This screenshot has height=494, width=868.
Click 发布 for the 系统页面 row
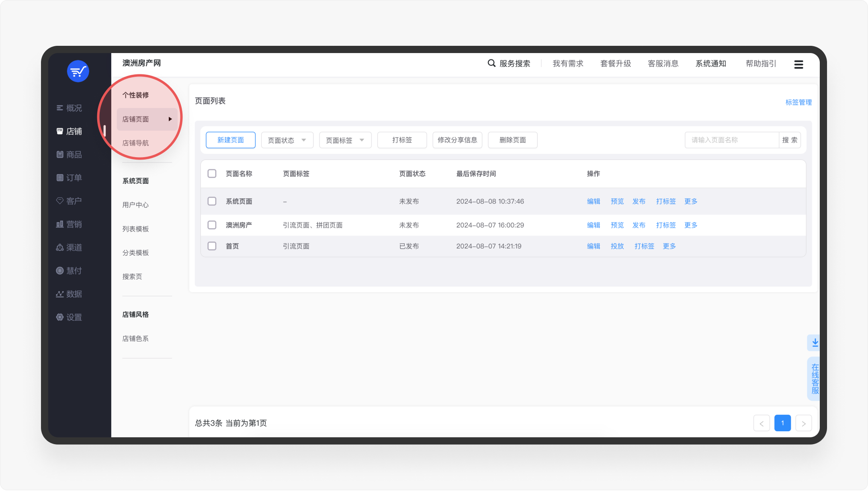pyautogui.click(x=639, y=201)
